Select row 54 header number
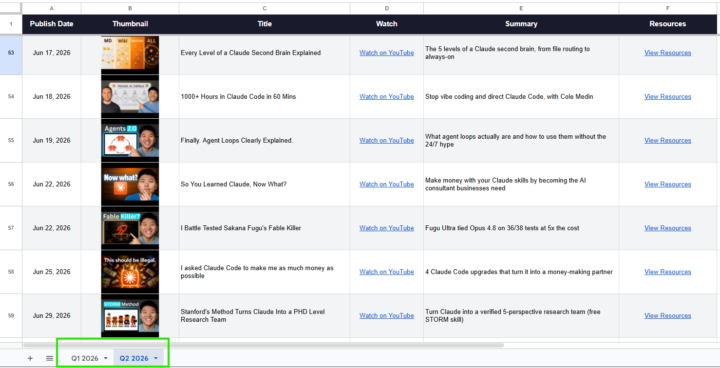 point(11,96)
